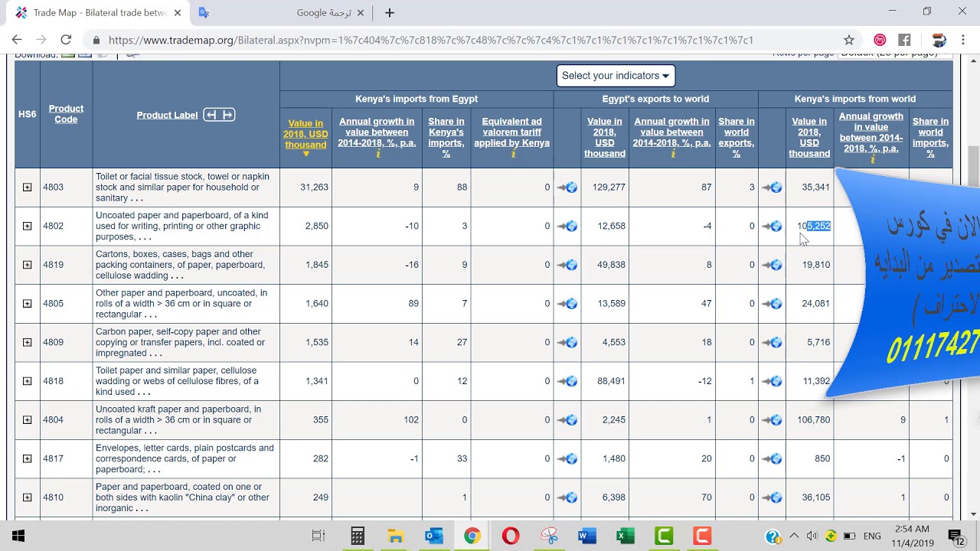Open the Chrome three-dot menu
980x551 pixels.
(962, 40)
